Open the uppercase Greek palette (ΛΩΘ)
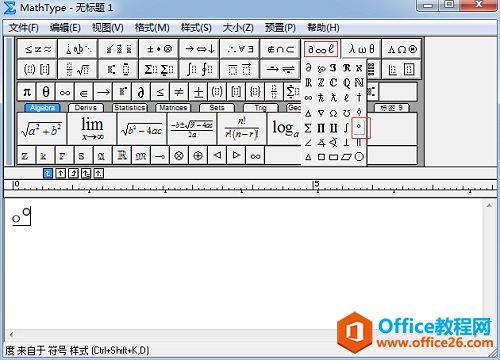 402,49
